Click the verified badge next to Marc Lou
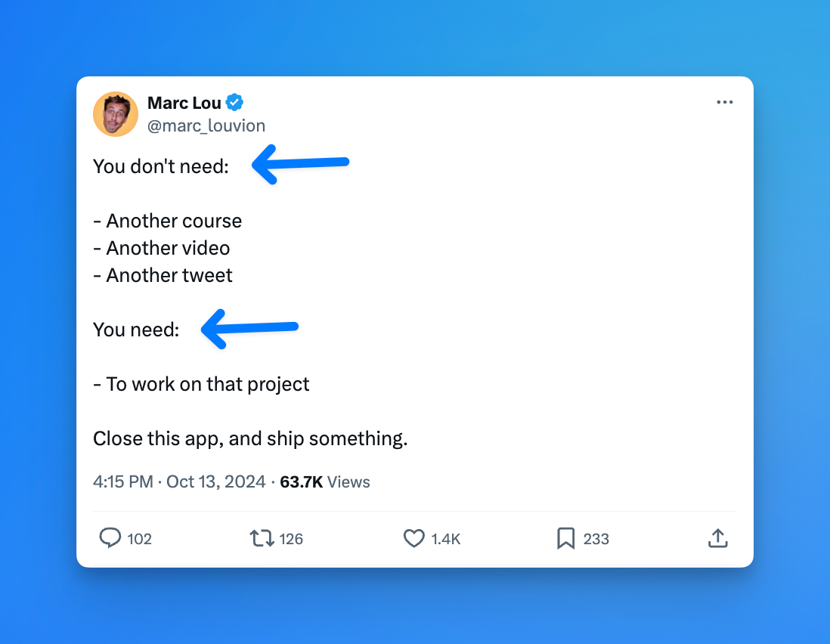The height and width of the screenshot is (644, 830). click(x=233, y=102)
